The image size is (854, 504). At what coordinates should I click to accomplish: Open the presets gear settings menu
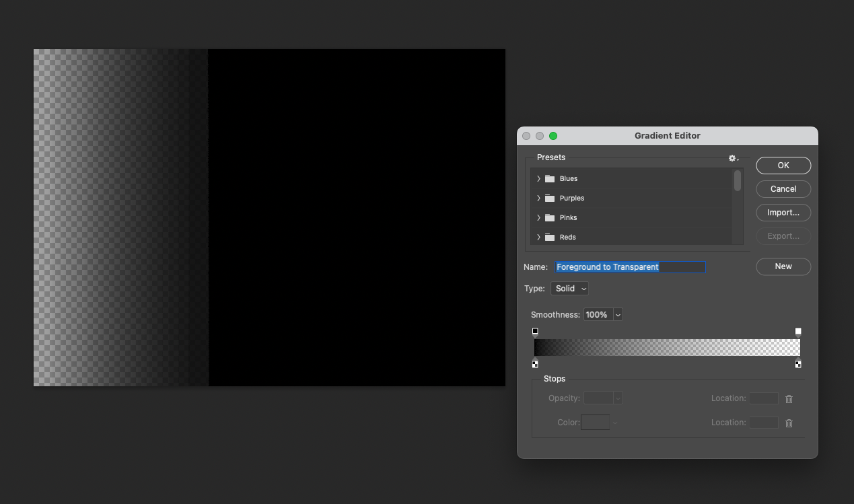tap(732, 157)
